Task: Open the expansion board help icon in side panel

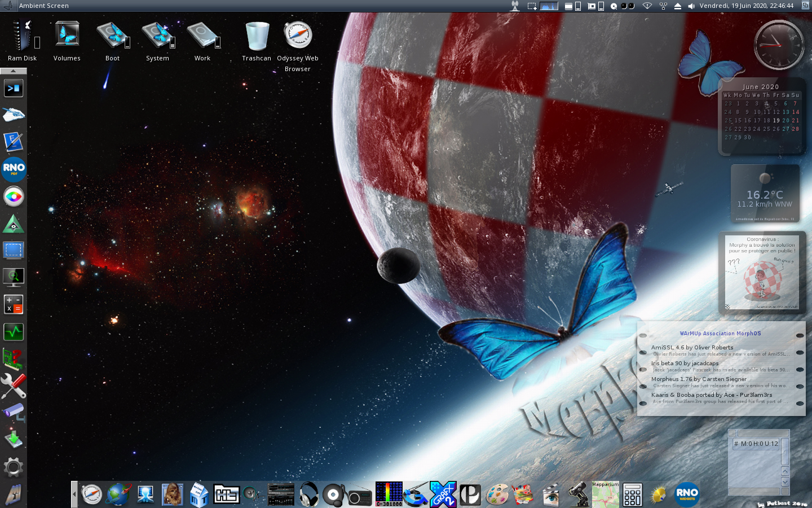Action: [x=14, y=359]
